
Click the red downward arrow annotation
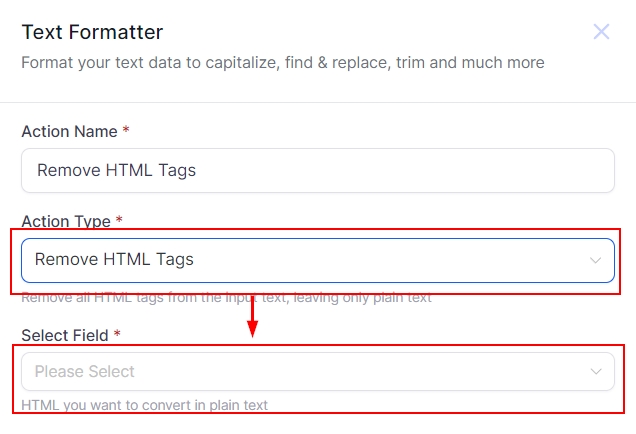pos(252,316)
